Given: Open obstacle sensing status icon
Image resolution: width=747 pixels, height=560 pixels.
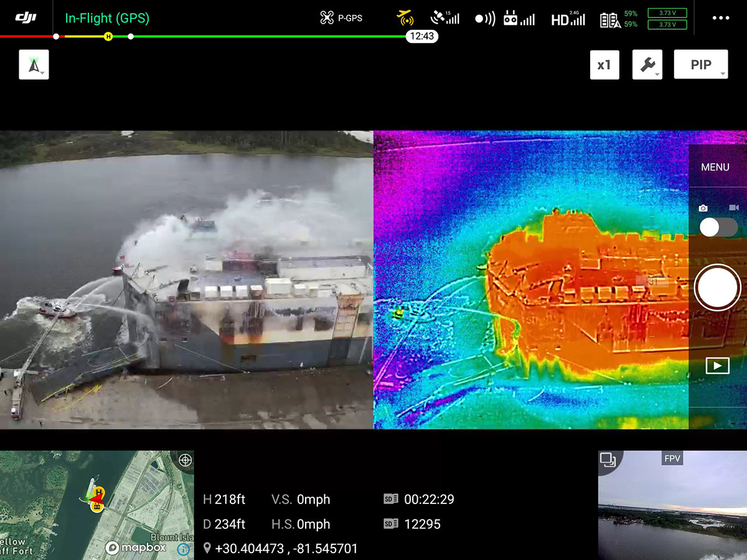Looking at the screenshot, I should pos(485,19).
